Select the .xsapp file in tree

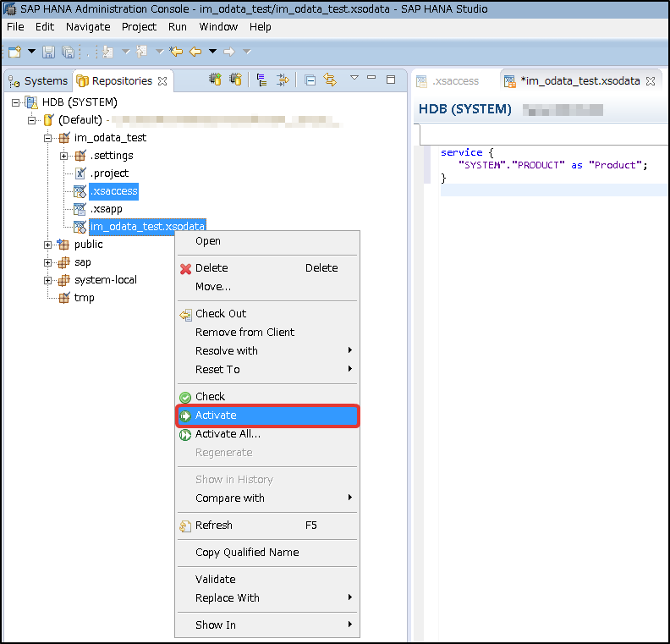pos(107,209)
